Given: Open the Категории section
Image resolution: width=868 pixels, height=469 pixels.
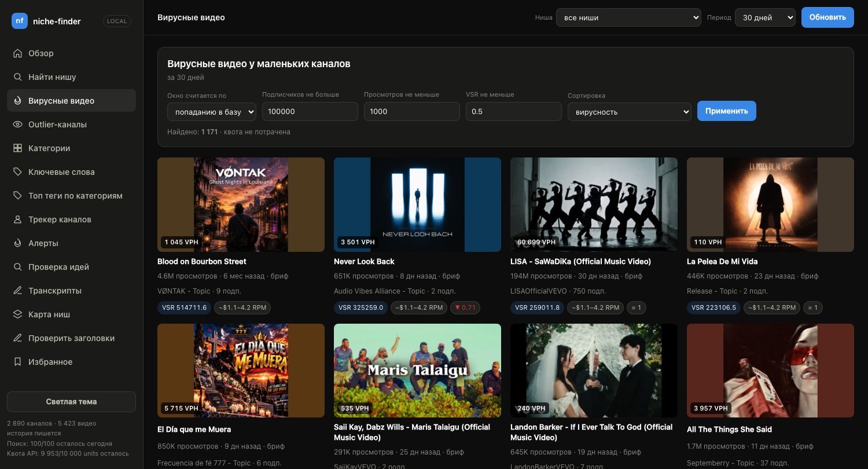Looking at the screenshot, I should (x=71, y=148).
